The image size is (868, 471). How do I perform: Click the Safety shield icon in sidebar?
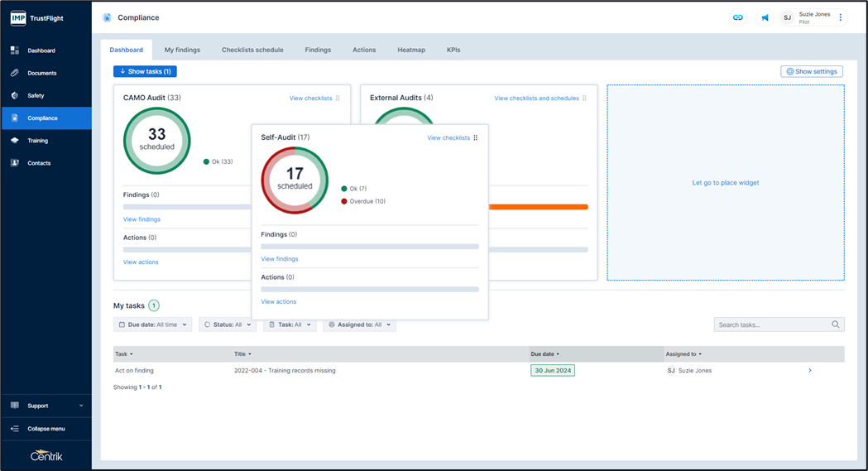click(15, 95)
